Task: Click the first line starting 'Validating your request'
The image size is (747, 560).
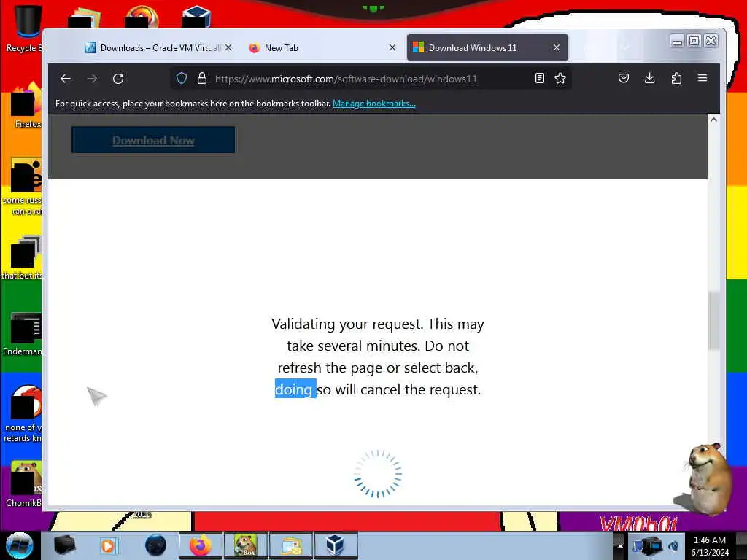Action: (x=378, y=324)
